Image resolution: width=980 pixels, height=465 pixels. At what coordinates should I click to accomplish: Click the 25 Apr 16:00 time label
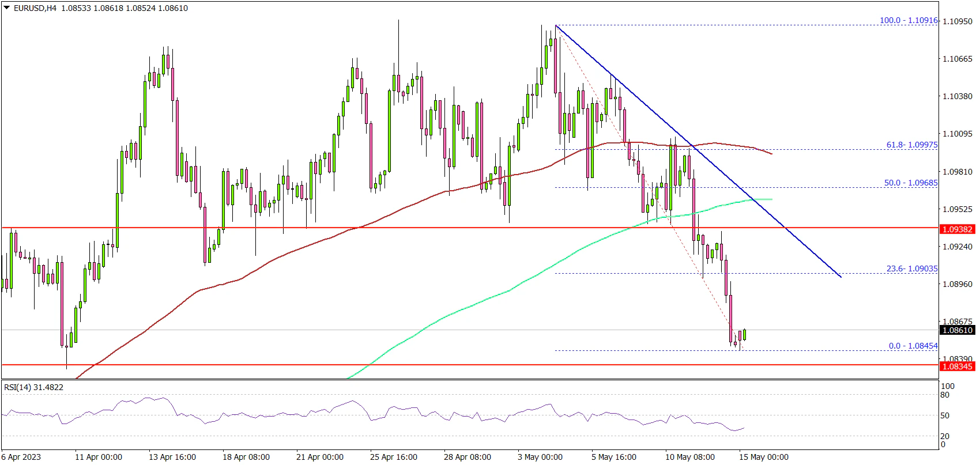click(393, 457)
